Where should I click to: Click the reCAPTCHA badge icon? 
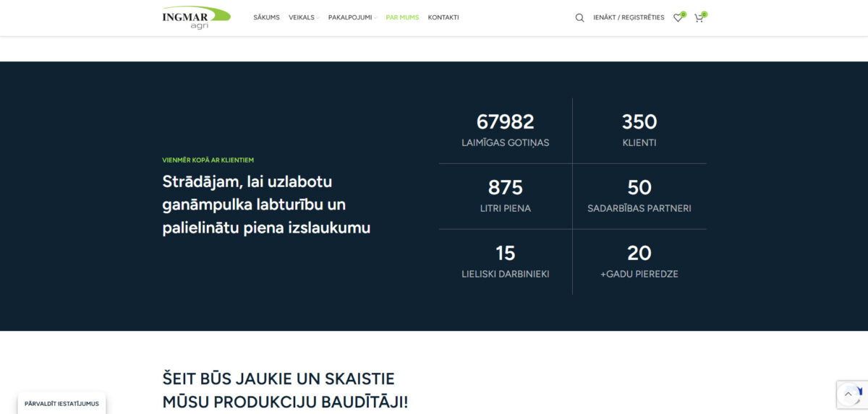861,395
